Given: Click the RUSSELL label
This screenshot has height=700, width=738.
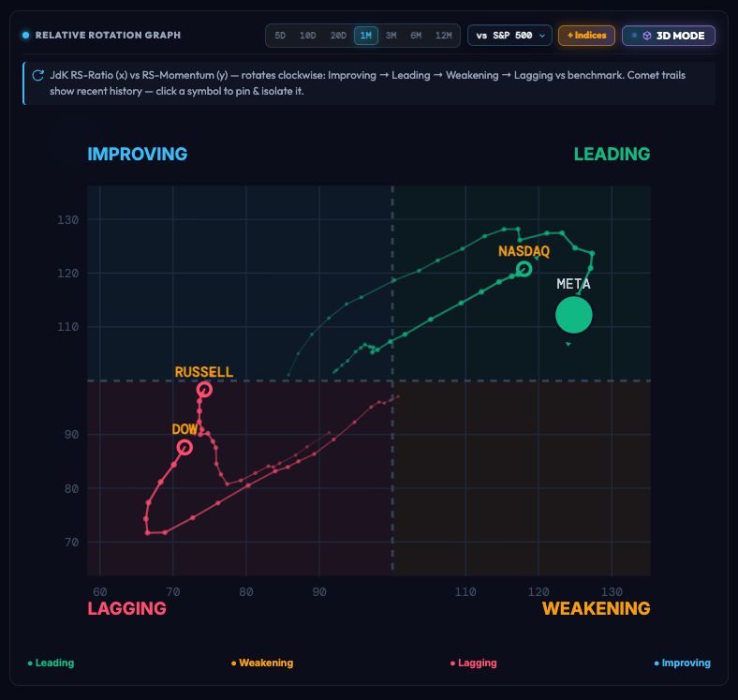Looking at the screenshot, I should tap(204, 372).
